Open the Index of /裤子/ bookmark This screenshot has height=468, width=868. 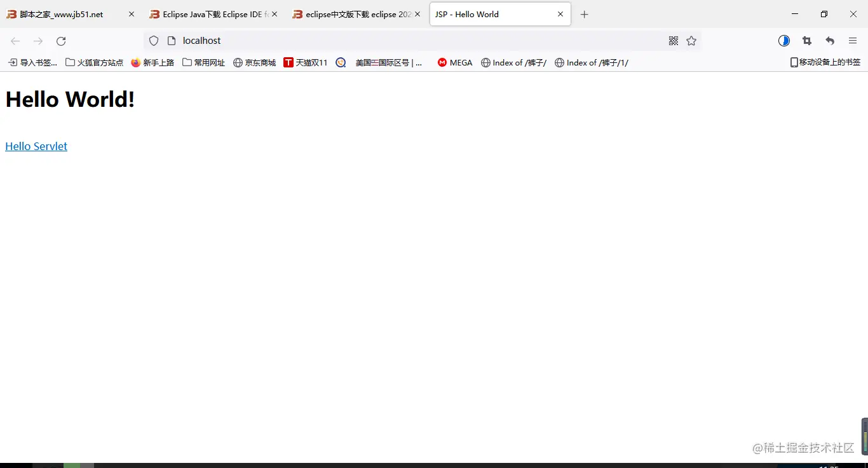pyautogui.click(x=513, y=62)
